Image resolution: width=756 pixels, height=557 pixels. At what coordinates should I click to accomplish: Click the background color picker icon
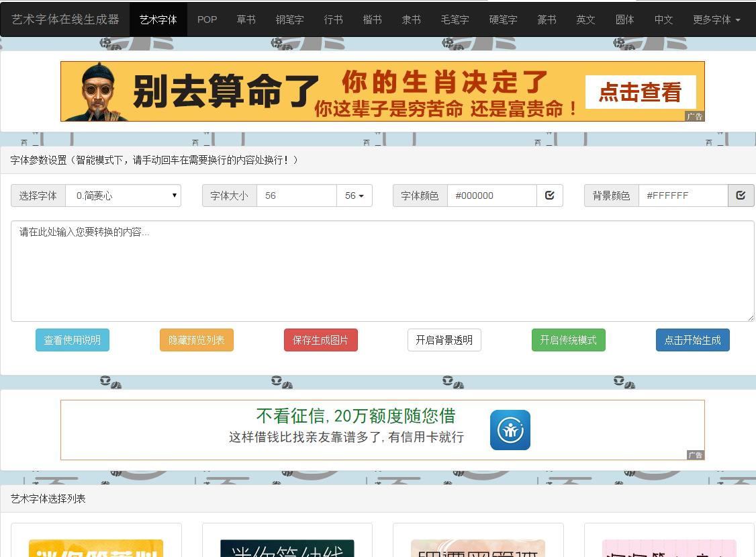[x=741, y=196]
